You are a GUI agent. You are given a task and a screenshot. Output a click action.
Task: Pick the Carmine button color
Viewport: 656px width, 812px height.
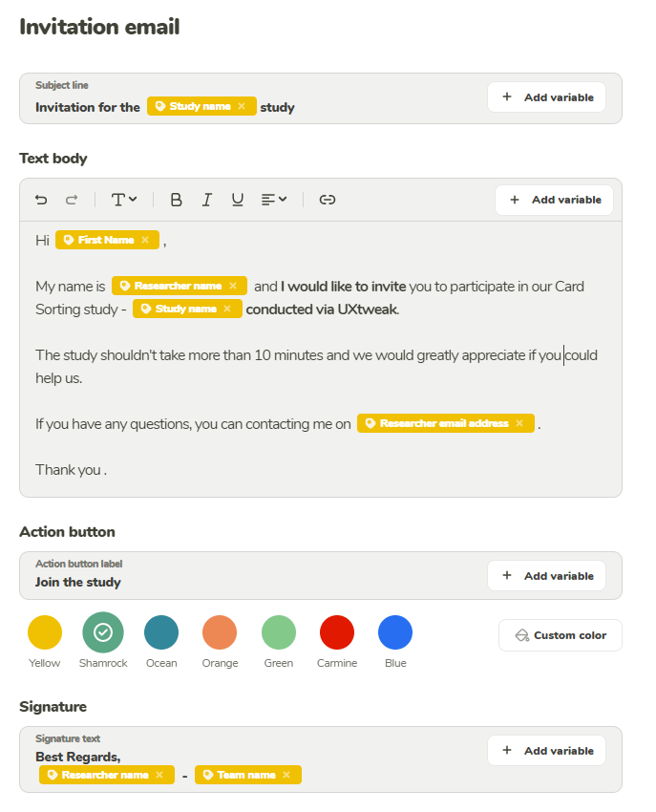337,632
